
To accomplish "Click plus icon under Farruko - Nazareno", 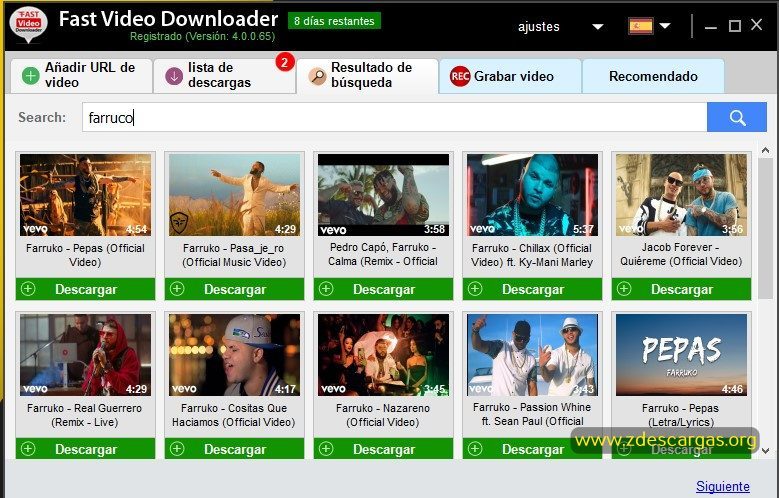I will pyautogui.click(x=326, y=448).
